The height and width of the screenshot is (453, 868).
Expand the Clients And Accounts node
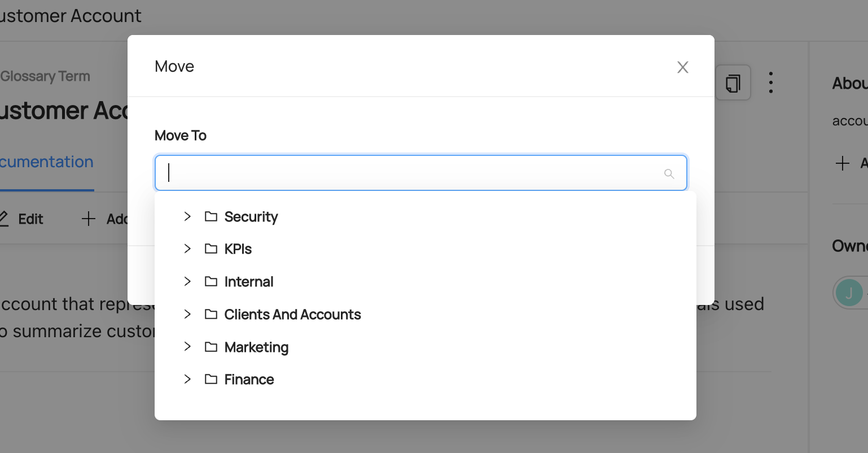[187, 315]
